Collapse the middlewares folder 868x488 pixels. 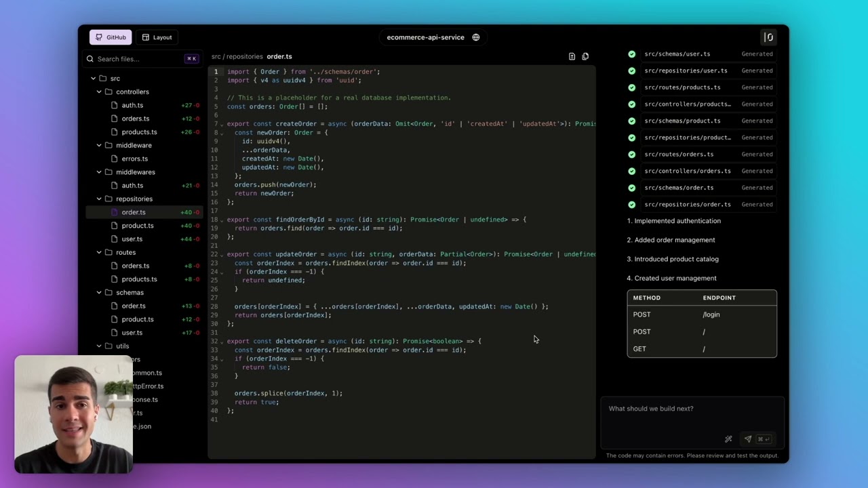(99, 172)
